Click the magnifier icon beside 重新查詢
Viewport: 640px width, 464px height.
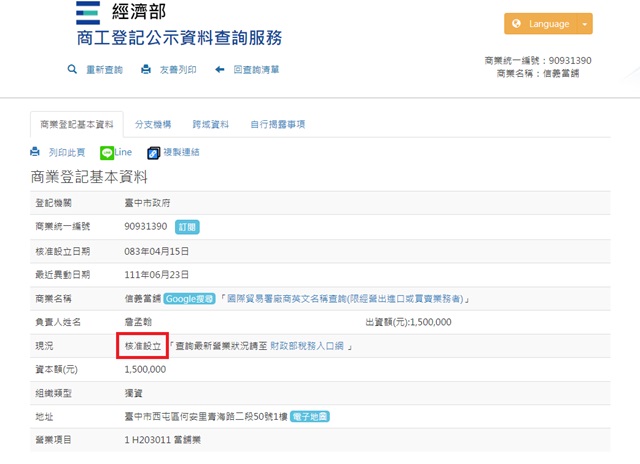point(72,70)
